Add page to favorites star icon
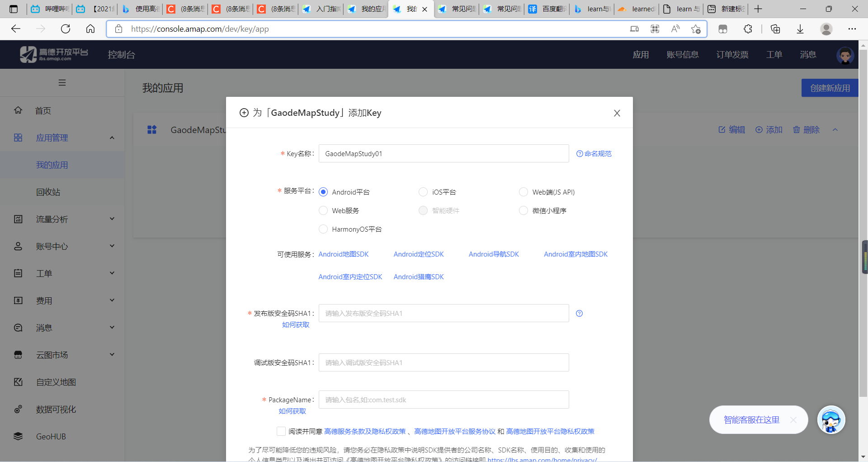Image resolution: width=868 pixels, height=462 pixels. click(696, 29)
